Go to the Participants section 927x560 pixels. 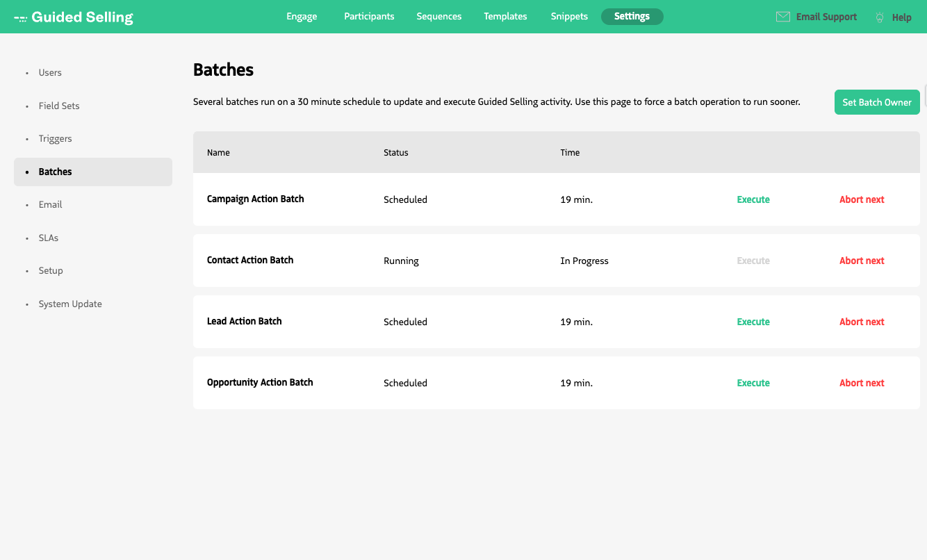click(x=369, y=16)
